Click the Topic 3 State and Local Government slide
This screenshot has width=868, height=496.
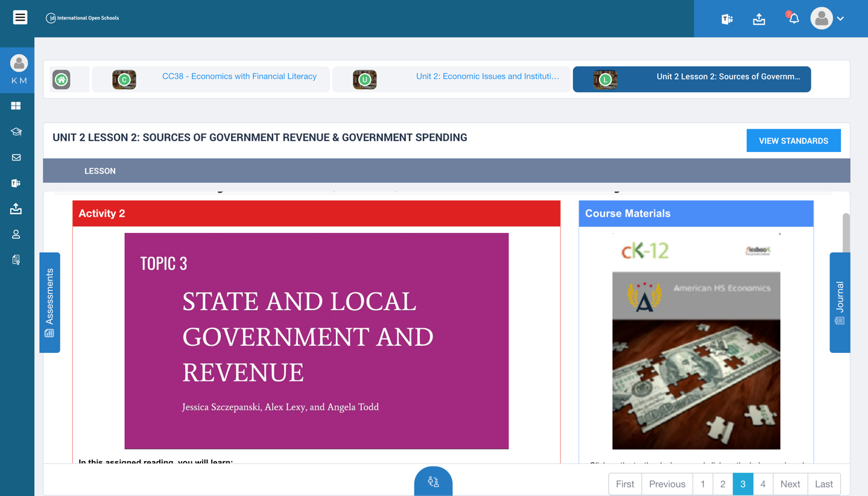pos(316,341)
